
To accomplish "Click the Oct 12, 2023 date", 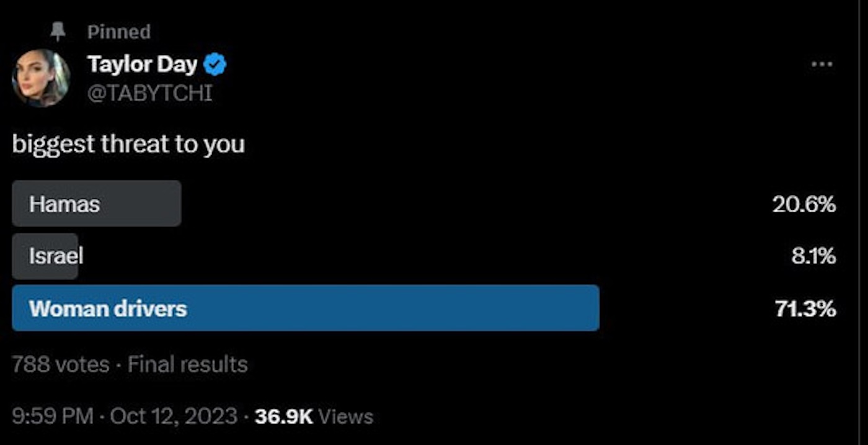I will [174, 416].
